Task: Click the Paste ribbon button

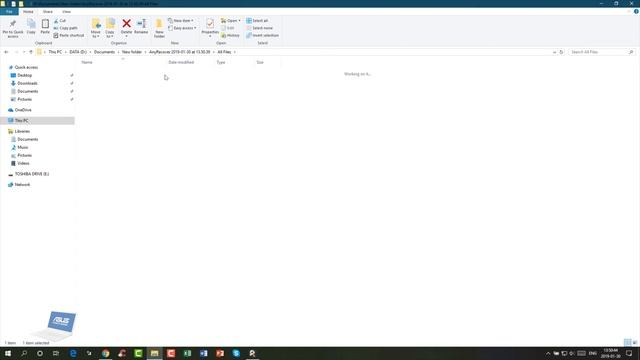Action: pos(45,27)
